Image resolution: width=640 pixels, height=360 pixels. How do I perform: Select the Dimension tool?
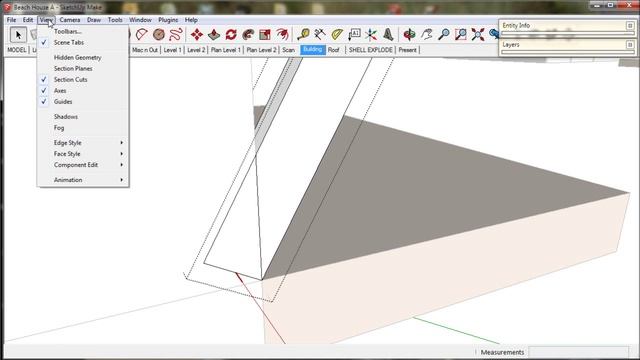click(320, 35)
